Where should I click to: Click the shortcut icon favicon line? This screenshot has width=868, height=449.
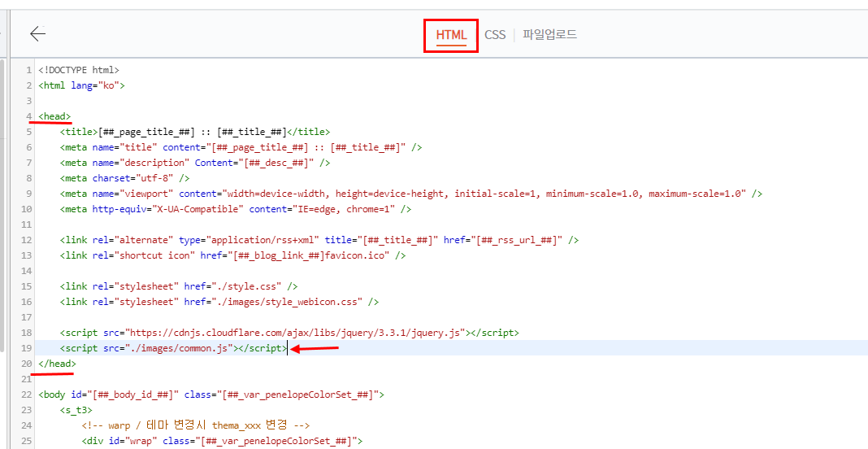pyautogui.click(x=233, y=255)
